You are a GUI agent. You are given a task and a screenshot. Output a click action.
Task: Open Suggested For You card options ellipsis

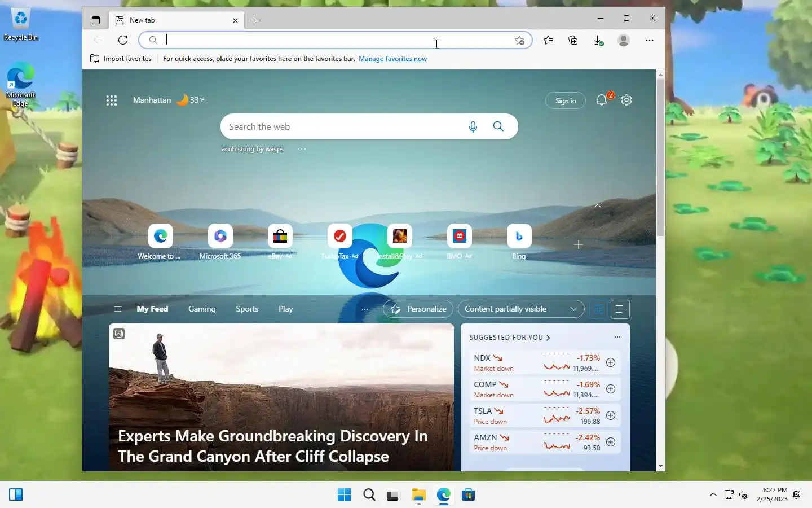coord(617,337)
